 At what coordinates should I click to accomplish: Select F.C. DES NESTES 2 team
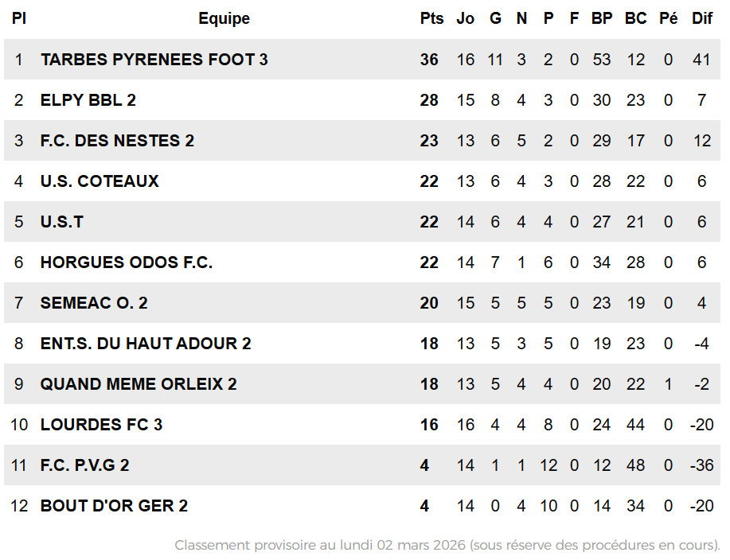[117, 141]
